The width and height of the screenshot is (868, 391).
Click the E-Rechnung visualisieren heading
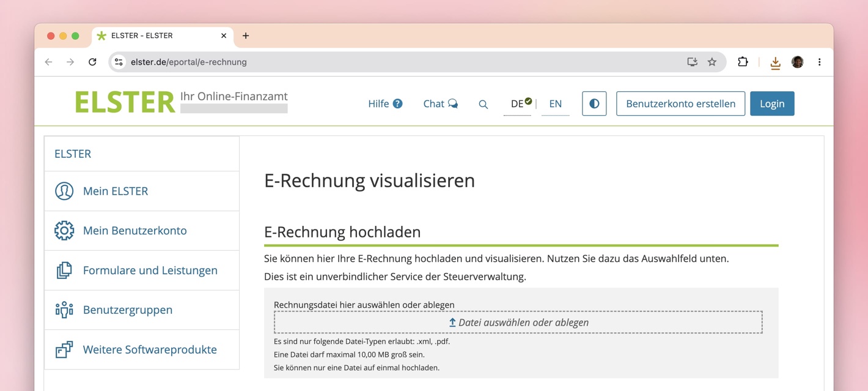coord(369,181)
